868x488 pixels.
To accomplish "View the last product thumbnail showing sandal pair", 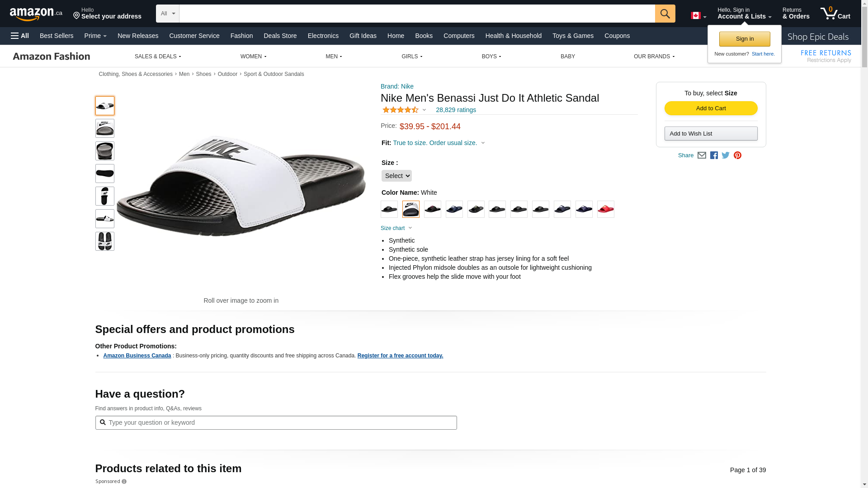I will pyautogui.click(x=105, y=241).
